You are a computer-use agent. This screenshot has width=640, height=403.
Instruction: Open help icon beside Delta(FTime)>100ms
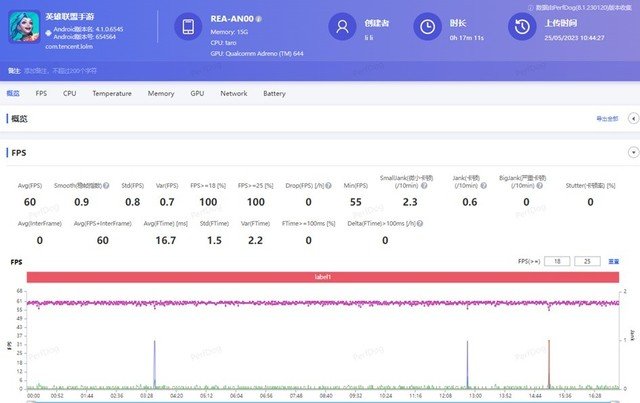(420, 223)
